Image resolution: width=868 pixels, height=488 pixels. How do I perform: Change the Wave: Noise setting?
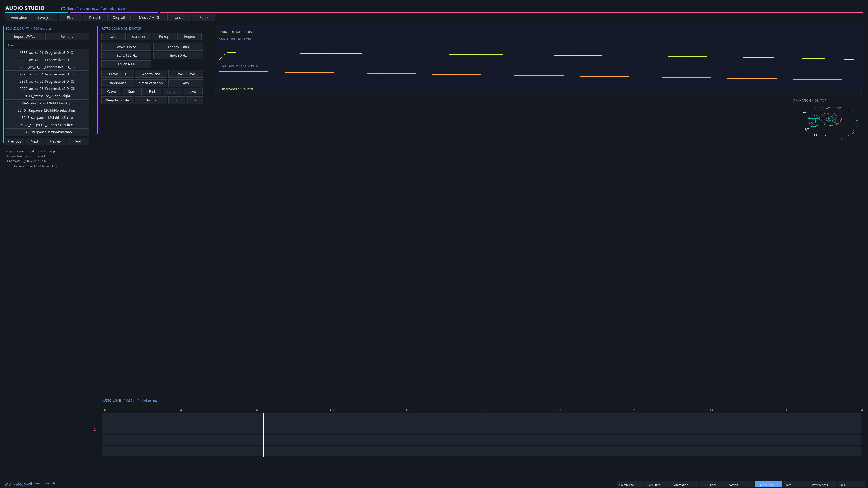[126, 47]
